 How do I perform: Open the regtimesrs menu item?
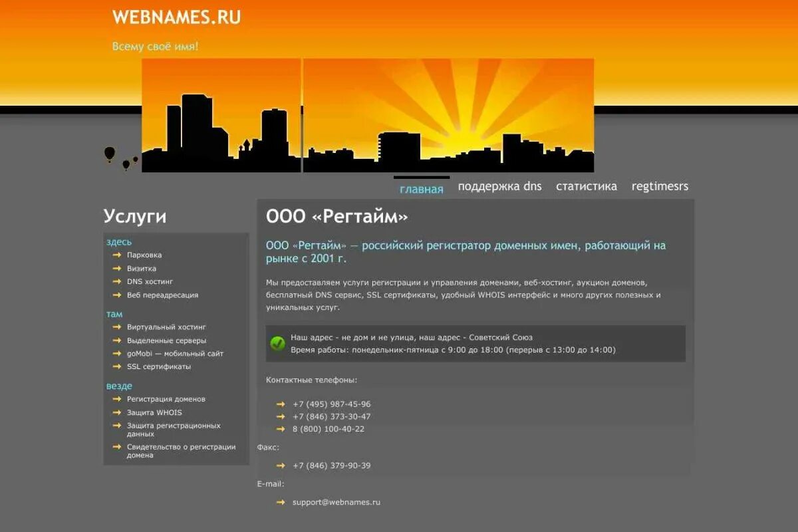660,186
